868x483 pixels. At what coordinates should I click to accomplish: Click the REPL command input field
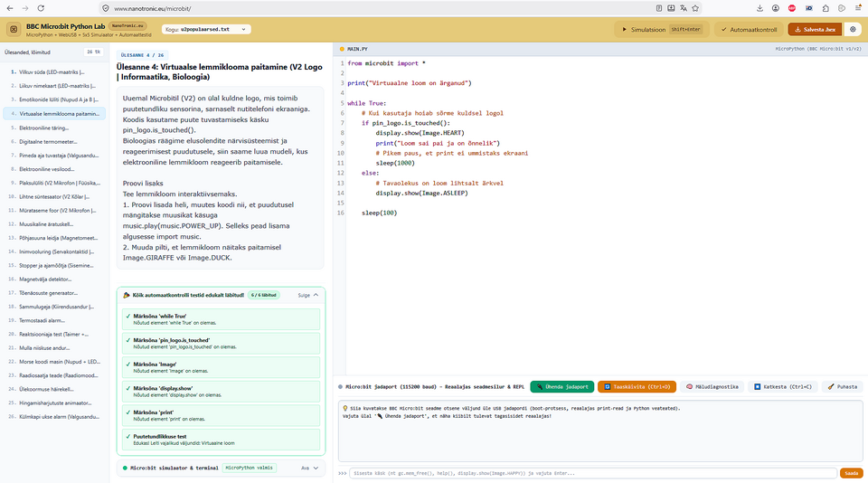[593, 473]
